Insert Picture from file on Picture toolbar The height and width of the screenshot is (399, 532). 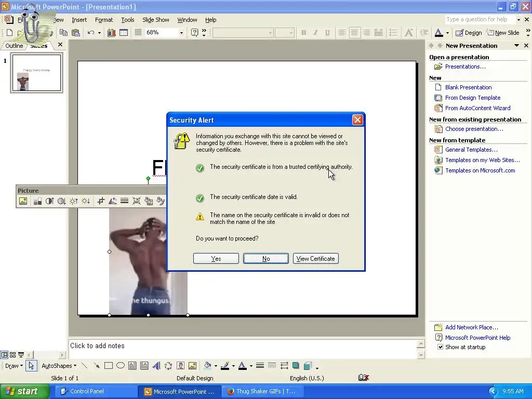[x=23, y=201]
